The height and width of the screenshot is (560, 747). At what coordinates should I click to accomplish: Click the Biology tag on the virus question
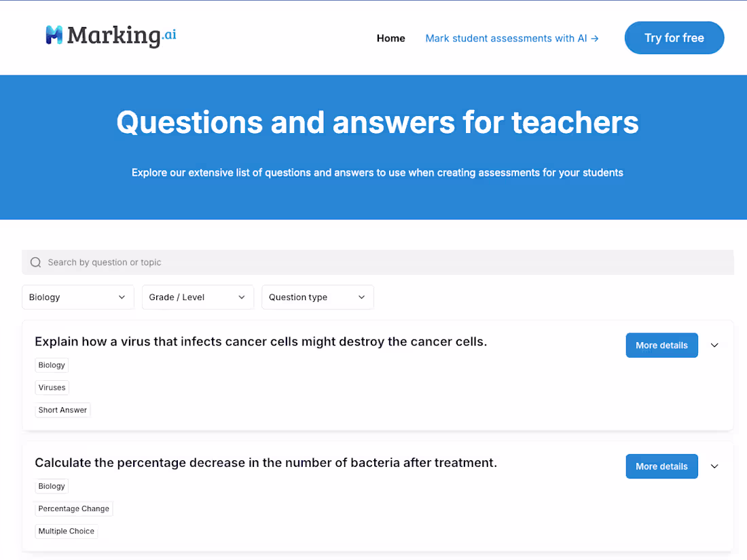click(51, 365)
